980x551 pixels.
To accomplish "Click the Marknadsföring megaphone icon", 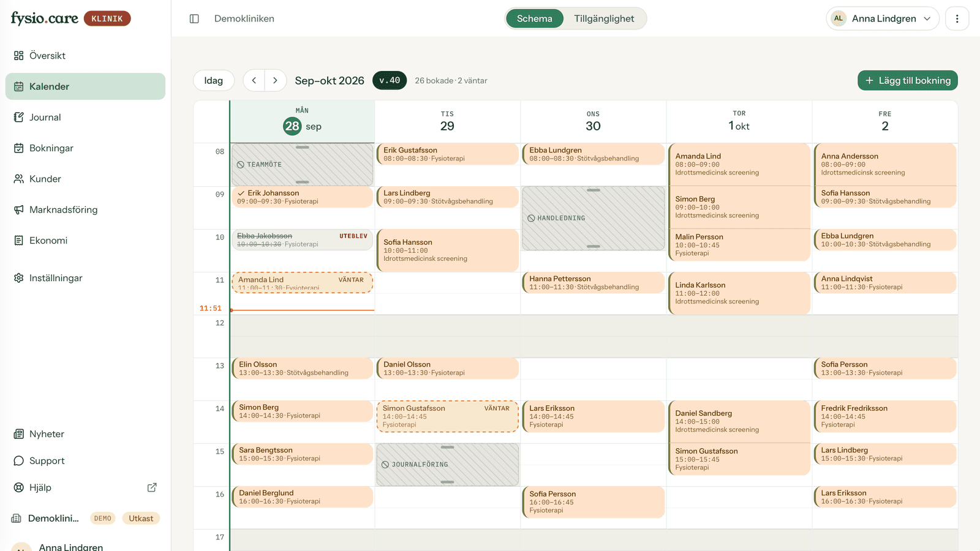I will 19,210.
